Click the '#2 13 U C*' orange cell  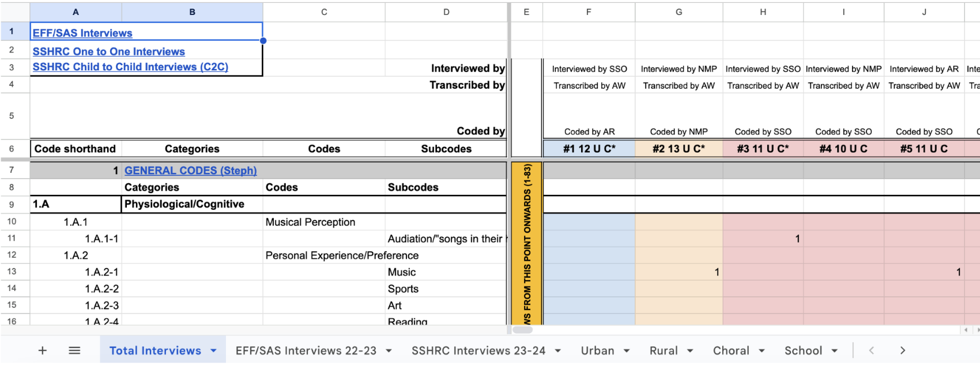[x=679, y=149]
